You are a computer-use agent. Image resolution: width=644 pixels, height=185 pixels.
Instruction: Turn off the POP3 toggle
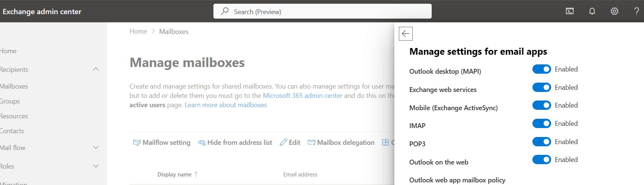click(541, 142)
